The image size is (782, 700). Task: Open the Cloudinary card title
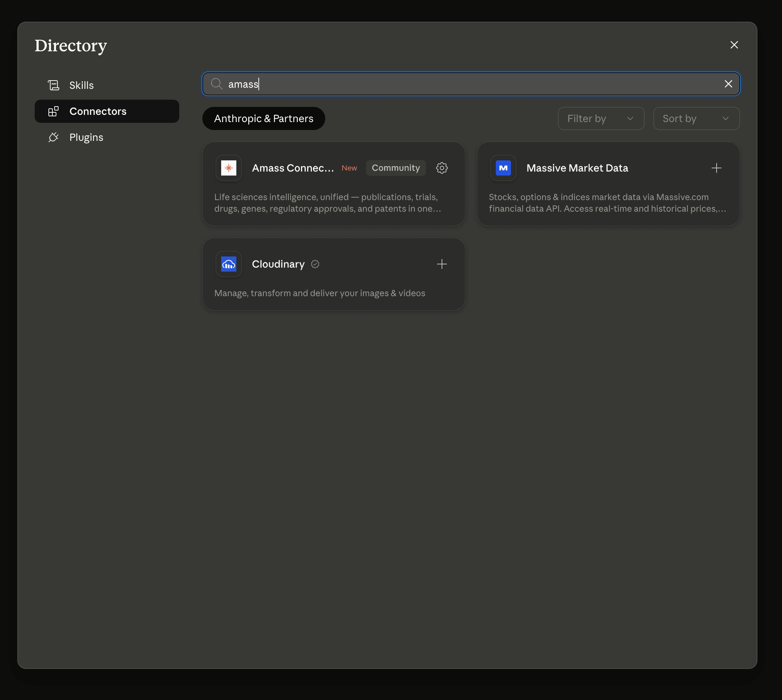click(278, 264)
